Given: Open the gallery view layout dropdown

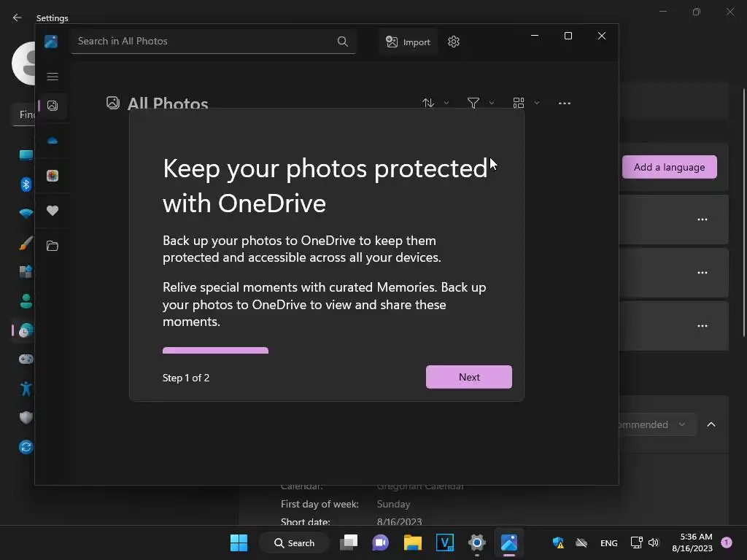Looking at the screenshot, I should coord(526,103).
